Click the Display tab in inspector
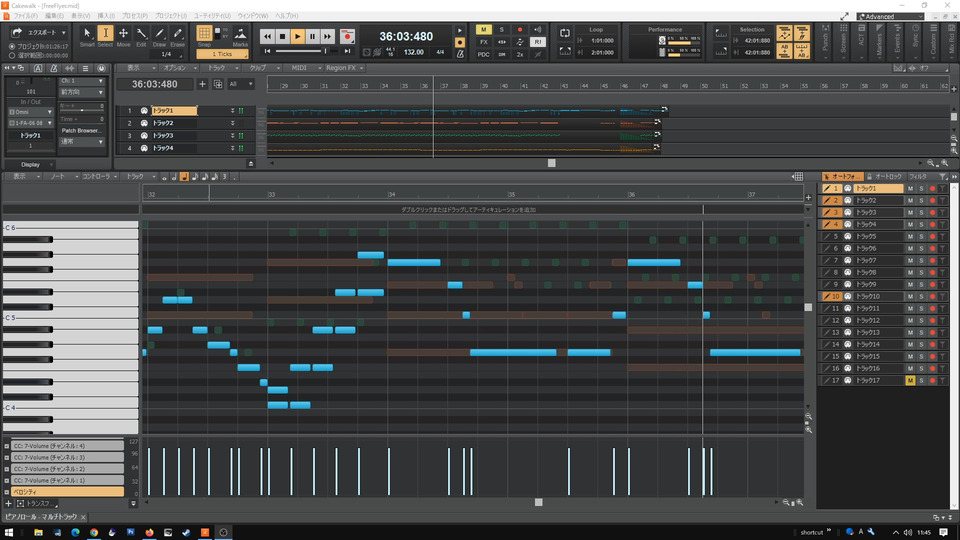Image resolution: width=960 pixels, height=540 pixels. point(30,165)
